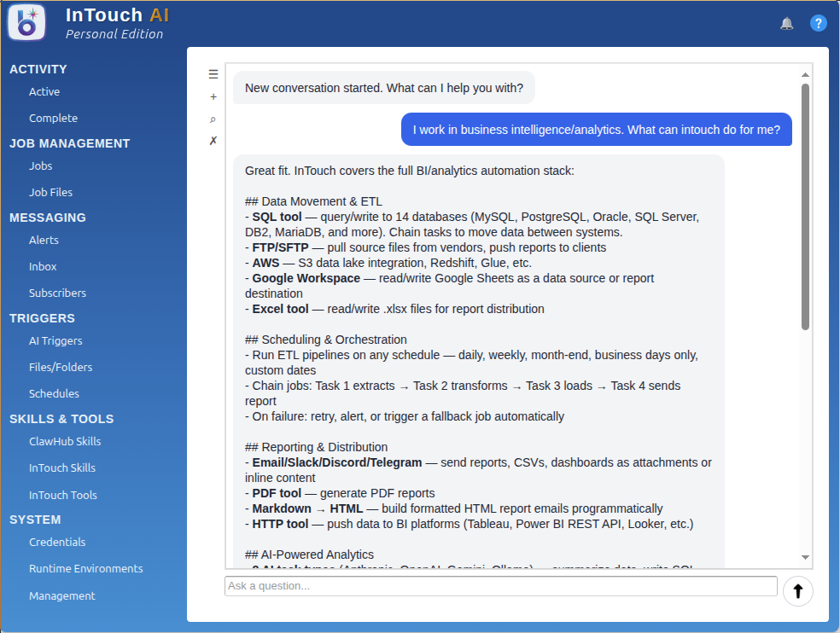The height and width of the screenshot is (633, 840).
Task: Click "Email/Slack/Discord/Telegram" bold text
Action: 337,462
